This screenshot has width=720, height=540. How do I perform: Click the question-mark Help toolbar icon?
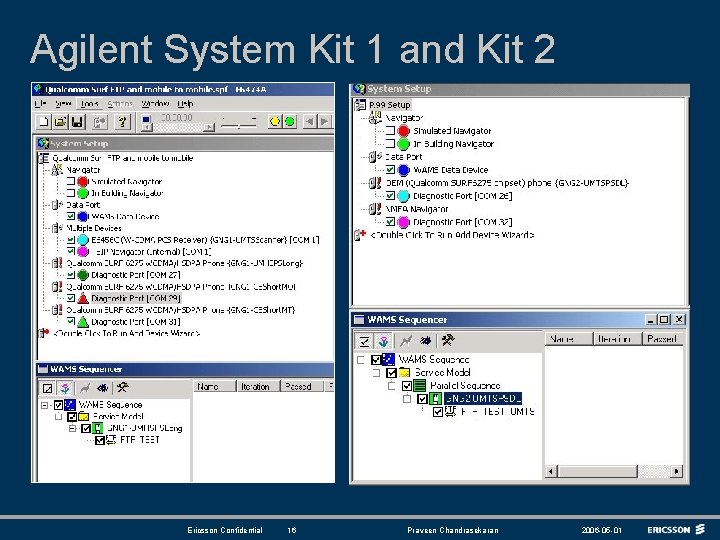(x=122, y=122)
